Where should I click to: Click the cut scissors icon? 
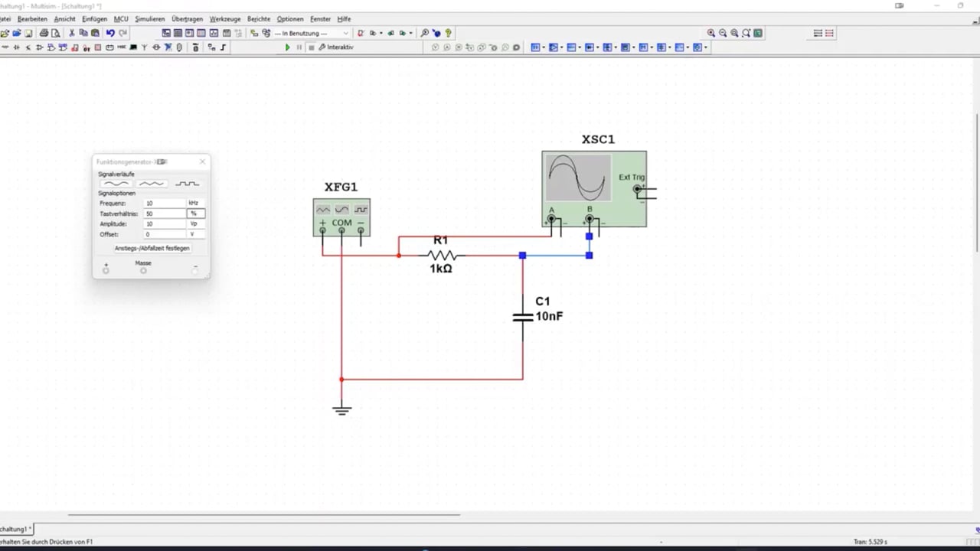coord(72,33)
